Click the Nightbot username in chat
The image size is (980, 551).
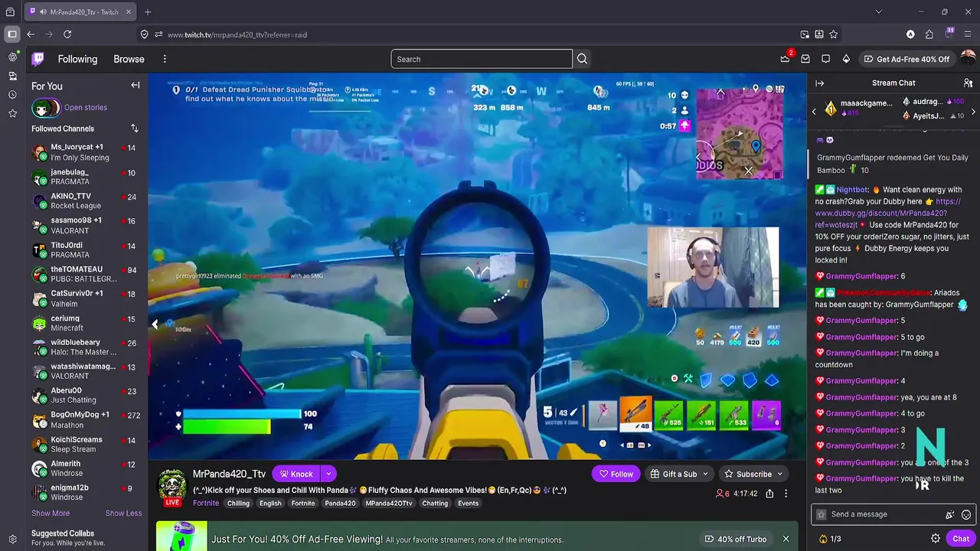(x=852, y=190)
